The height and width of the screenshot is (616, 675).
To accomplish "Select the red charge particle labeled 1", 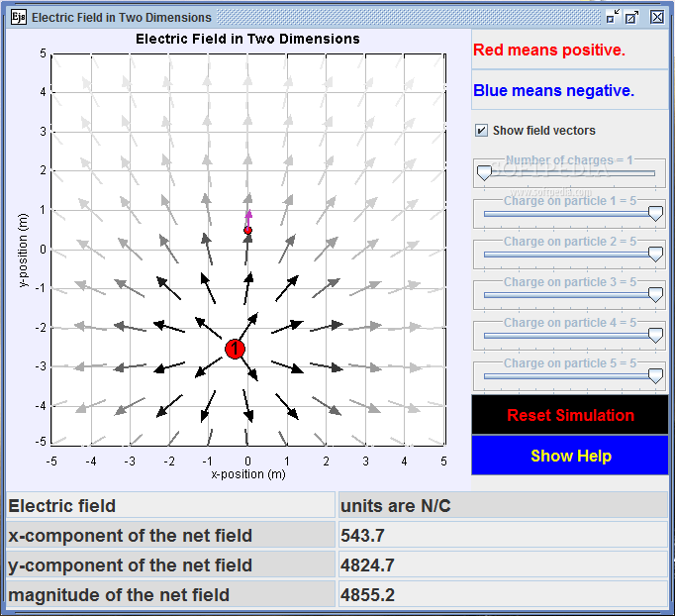I will point(235,349).
